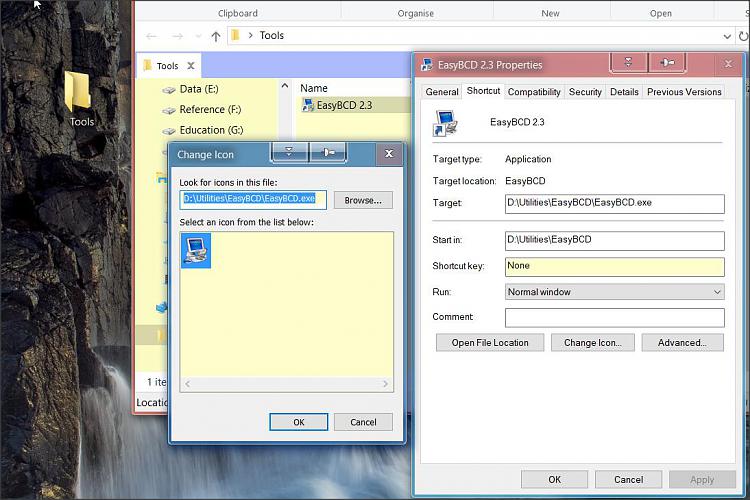Click the Target field
The image size is (750, 500).
click(615, 204)
